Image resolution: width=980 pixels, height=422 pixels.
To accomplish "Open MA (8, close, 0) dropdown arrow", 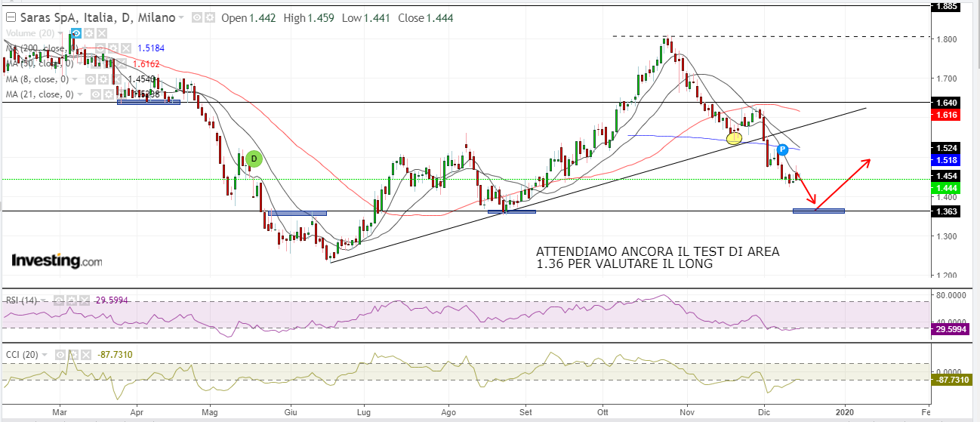I will [75, 79].
